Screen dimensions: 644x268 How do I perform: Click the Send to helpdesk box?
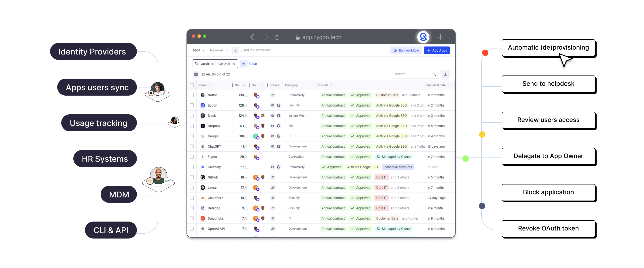548,84
